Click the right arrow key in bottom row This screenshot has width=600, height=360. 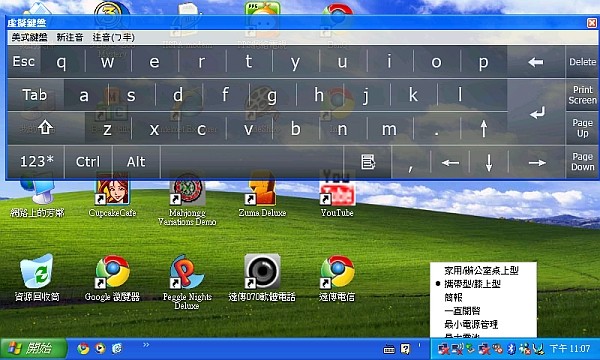pos(536,163)
